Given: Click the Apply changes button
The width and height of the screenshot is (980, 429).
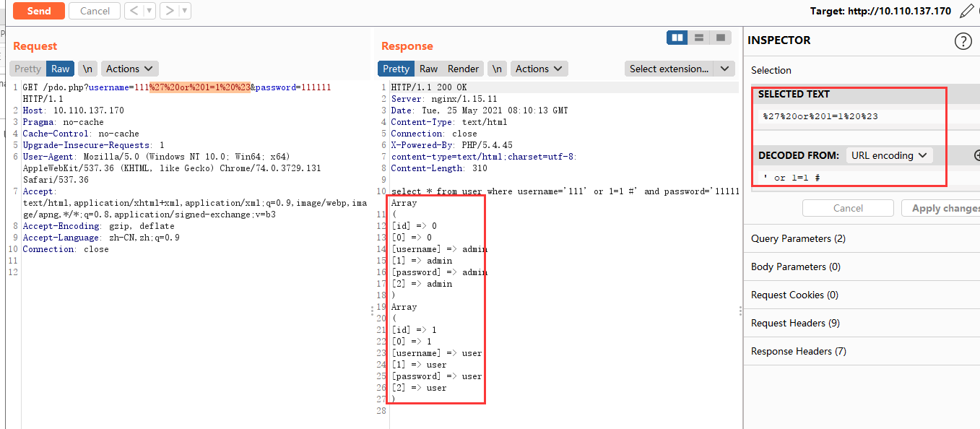Looking at the screenshot, I should [x=942, y=208].
